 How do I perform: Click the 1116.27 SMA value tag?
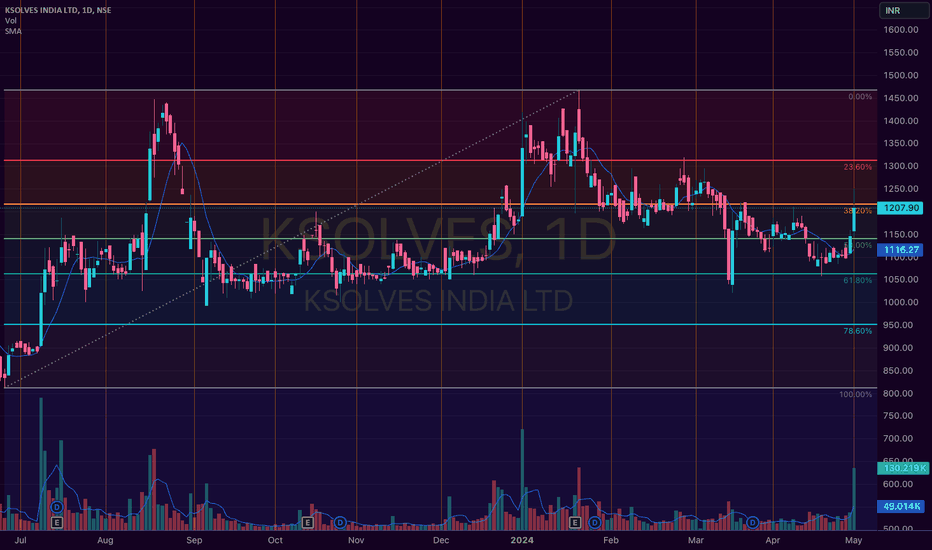coord(900,250)
